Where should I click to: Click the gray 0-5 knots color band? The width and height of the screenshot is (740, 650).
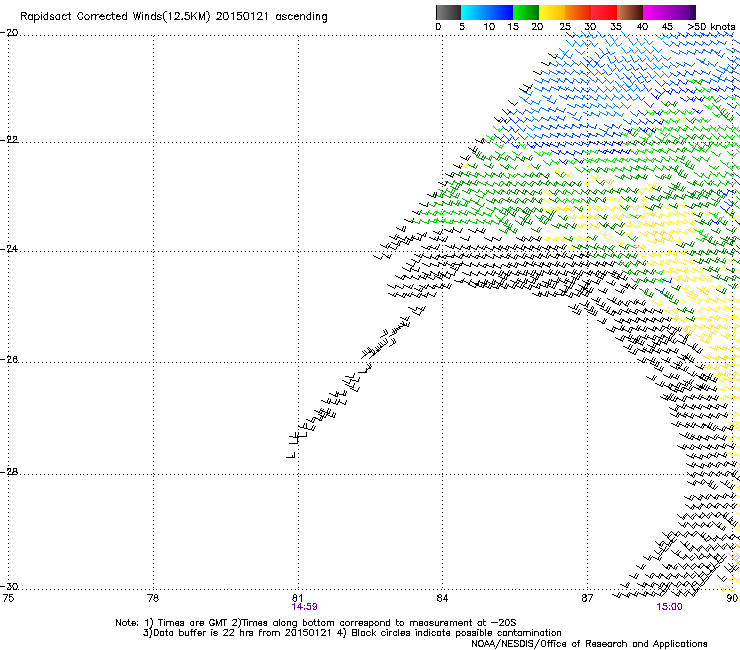[x=448, y=12]
